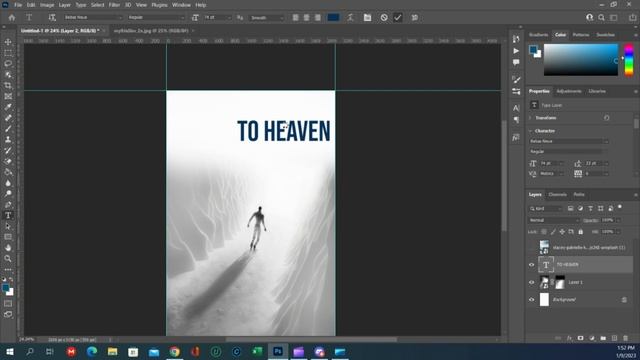Add layer mask button
Screen dimensions: 640x360
click(580, 338)
